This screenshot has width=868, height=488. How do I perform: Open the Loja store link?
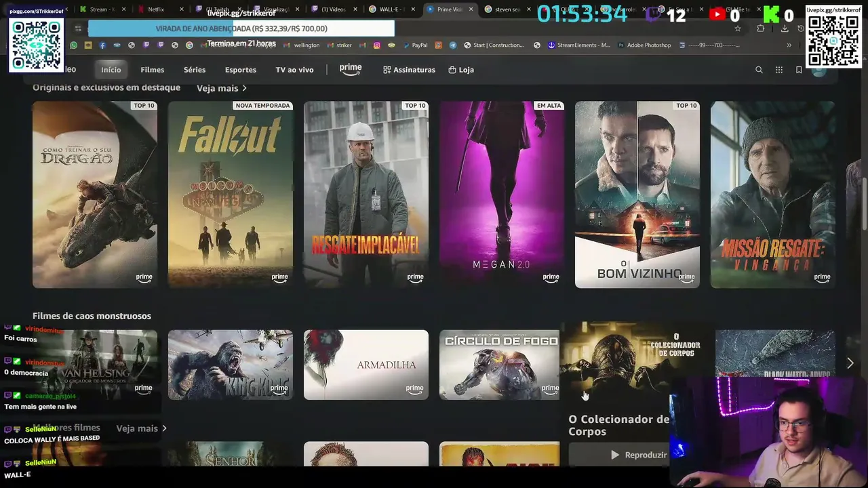pos(461,70)
